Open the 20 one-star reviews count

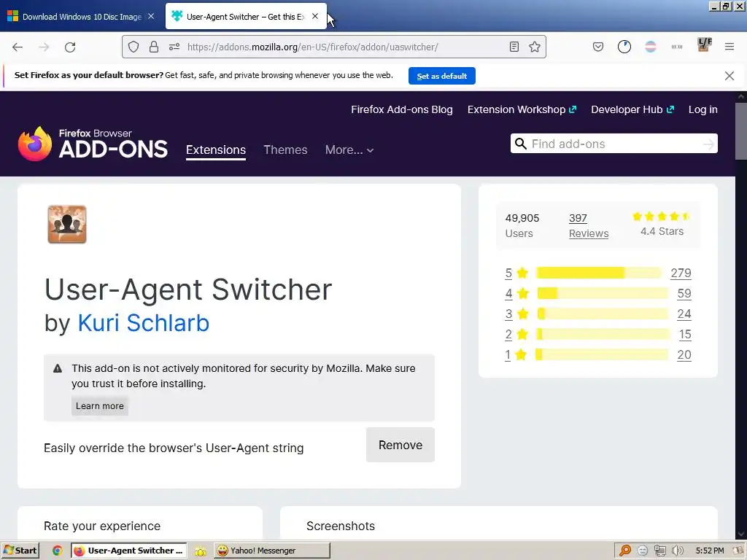pos(684,355)
